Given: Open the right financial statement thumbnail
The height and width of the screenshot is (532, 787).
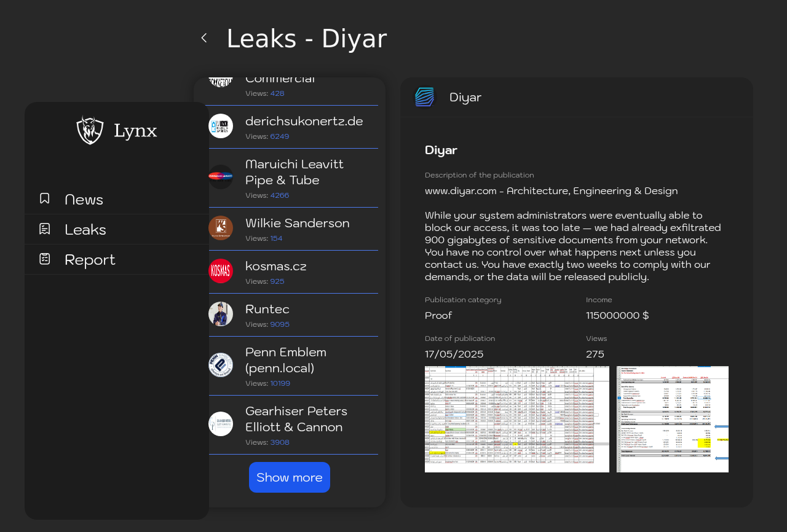Looking at the screenshot, I should [673, 420].
